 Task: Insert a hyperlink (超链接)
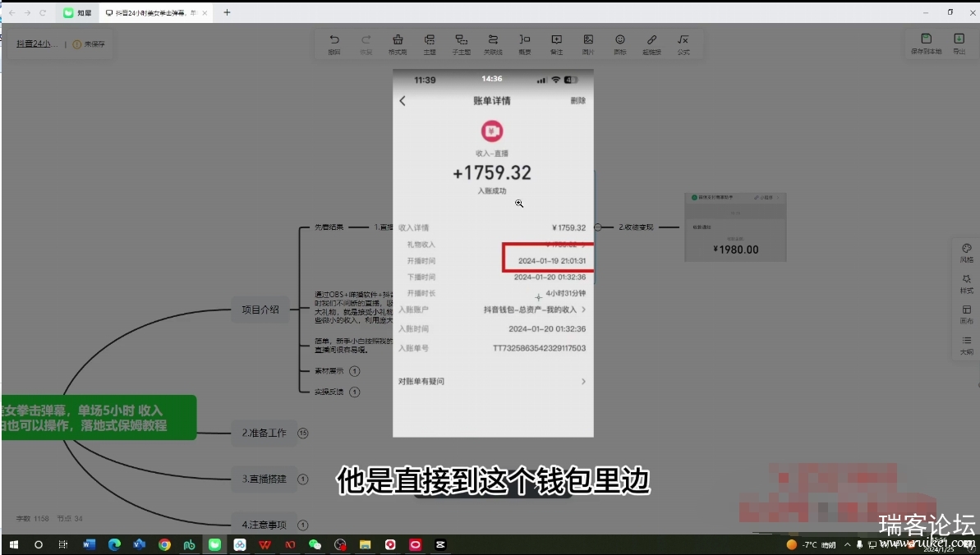point(652,44)
